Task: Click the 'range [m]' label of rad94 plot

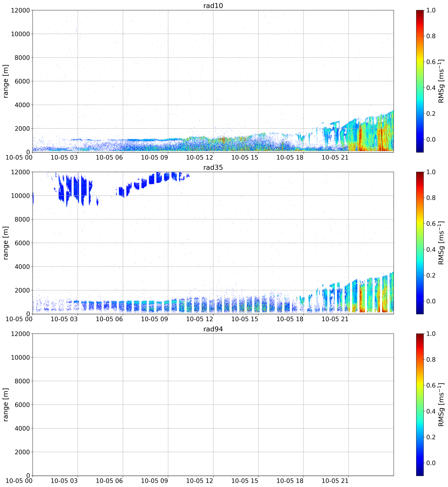Action: 6,405
